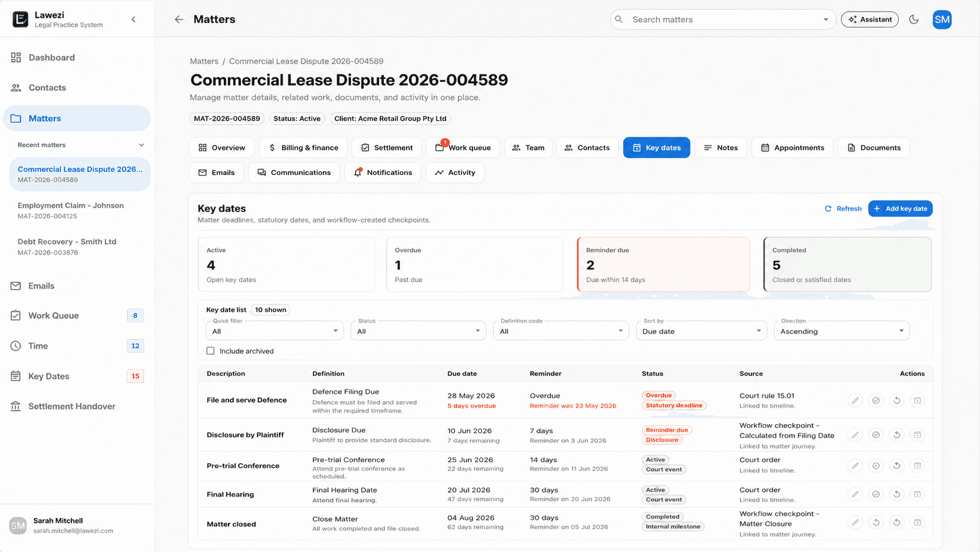980x552 pixels.
Task: Open the Assistant
Action: pos(870,19)
